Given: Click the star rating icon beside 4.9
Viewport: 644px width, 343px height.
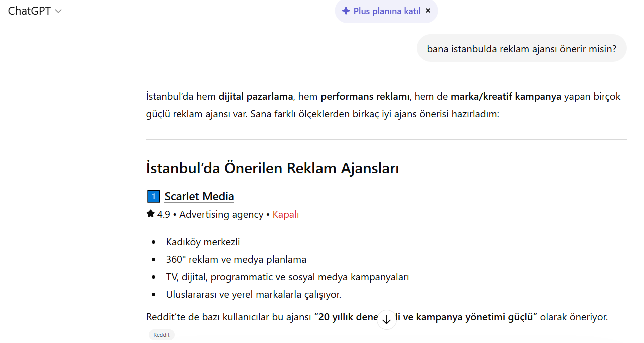Looking at the screenshot, I should 150,214.
